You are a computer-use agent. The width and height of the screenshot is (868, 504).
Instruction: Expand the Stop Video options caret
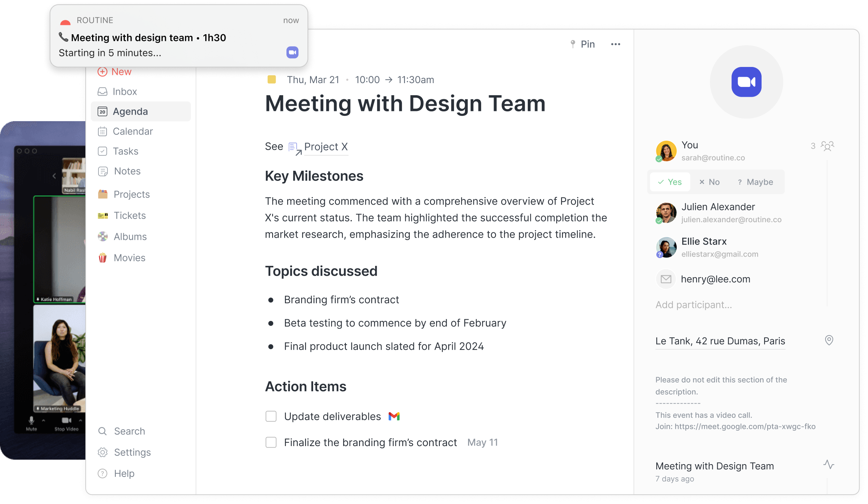coord(80,421)
